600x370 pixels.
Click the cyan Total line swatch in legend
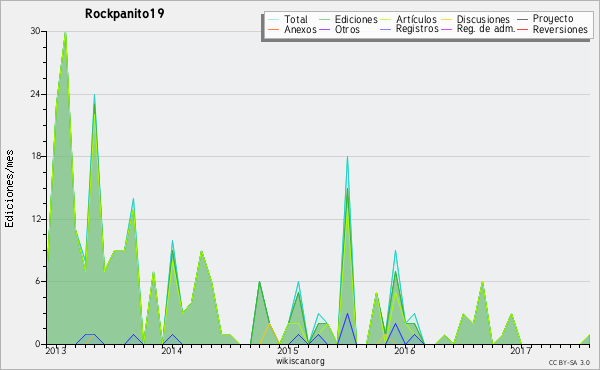(274, 20)
